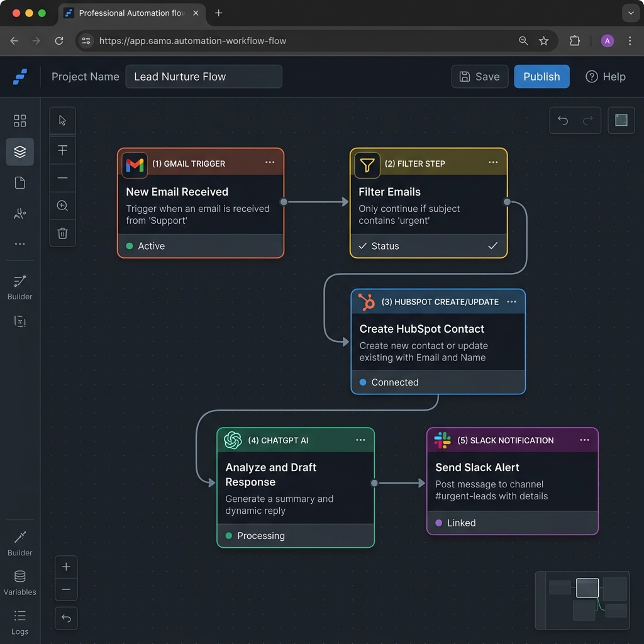Viewport: 644px width, 644px height.
Task: Click the Linked status on the Slack node
Action: 455,523
